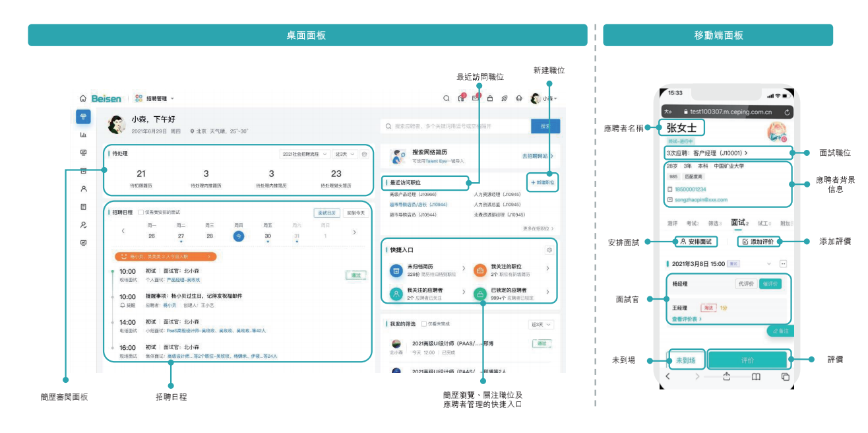868x433 pixels.
Task: Go to the next week in the calendar
Action: (354, 232)
